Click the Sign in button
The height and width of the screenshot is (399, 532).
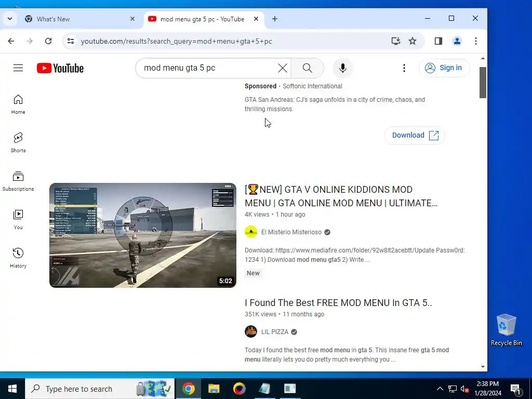[444, 68]
